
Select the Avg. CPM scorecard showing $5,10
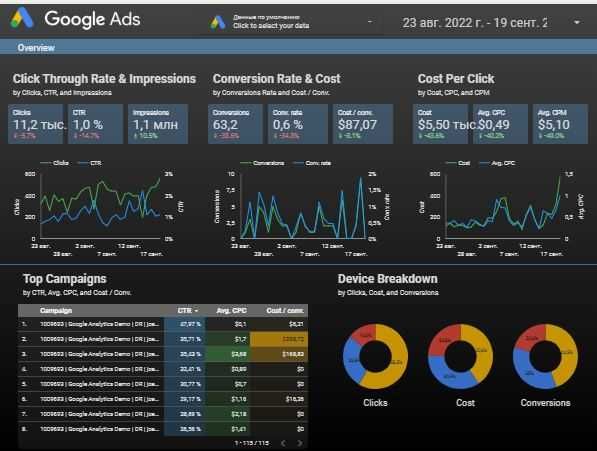pos(560,124)
